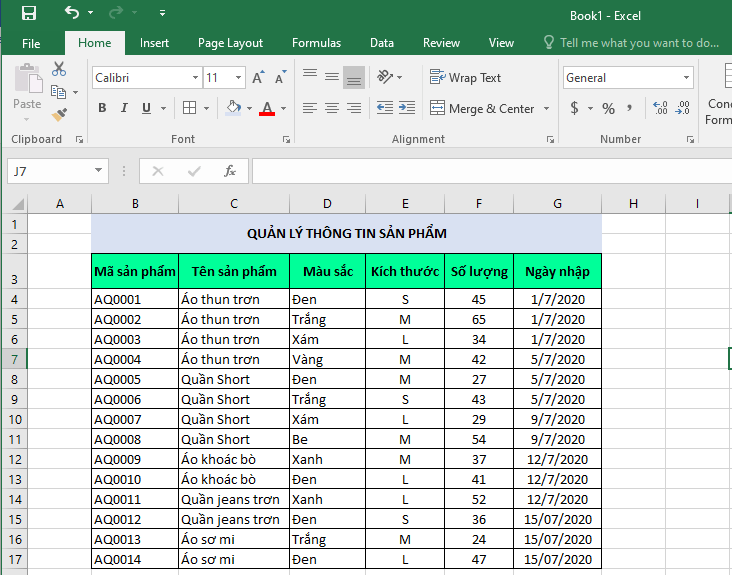The height and width of the screenshot is (575, 732).
Task: Click the greyed Redo arrow
Action: click(x=115, y=13)
